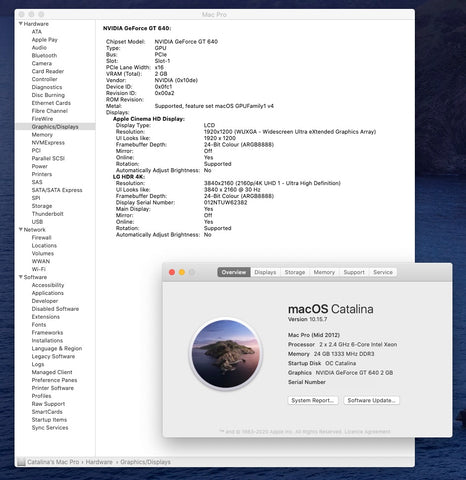Select Startup Items entry

point(49,420)
